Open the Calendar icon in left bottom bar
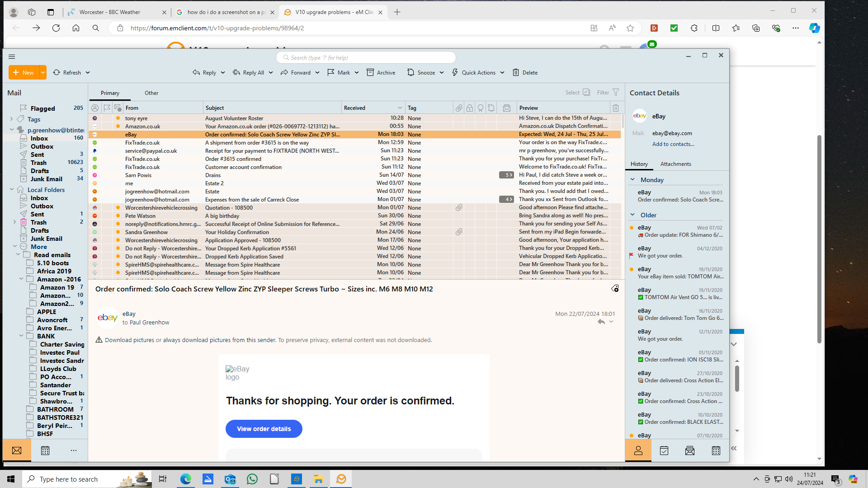 (45, 450)
